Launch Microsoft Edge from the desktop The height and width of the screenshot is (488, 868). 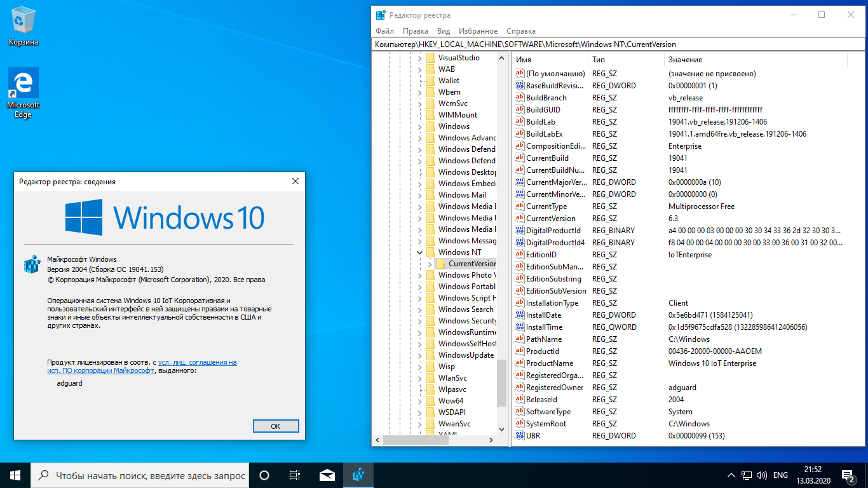click(24, 93)
